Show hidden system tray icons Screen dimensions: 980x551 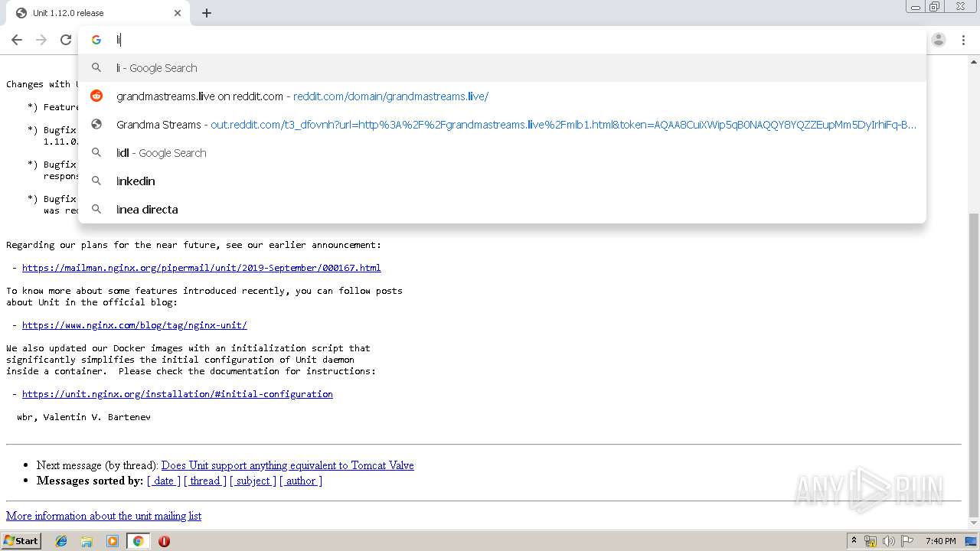pyautogui.click(x=854, y=541)
